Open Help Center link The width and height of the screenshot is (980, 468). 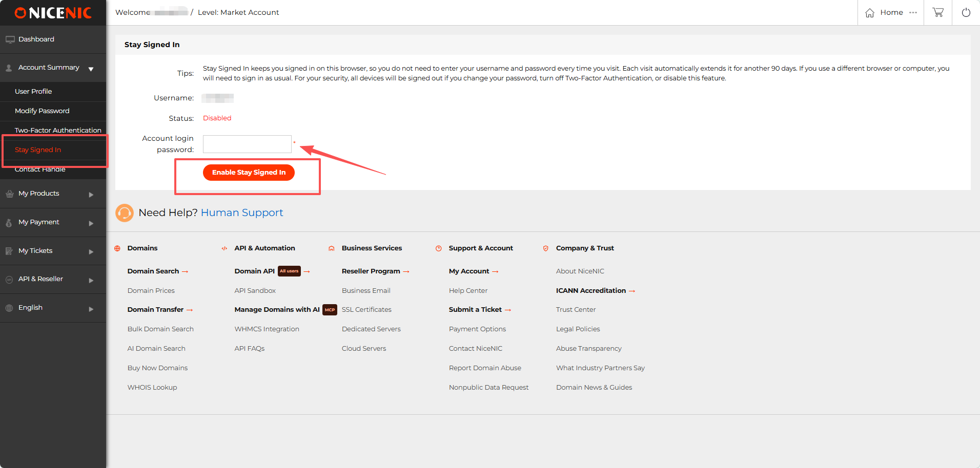coord(468,291)
